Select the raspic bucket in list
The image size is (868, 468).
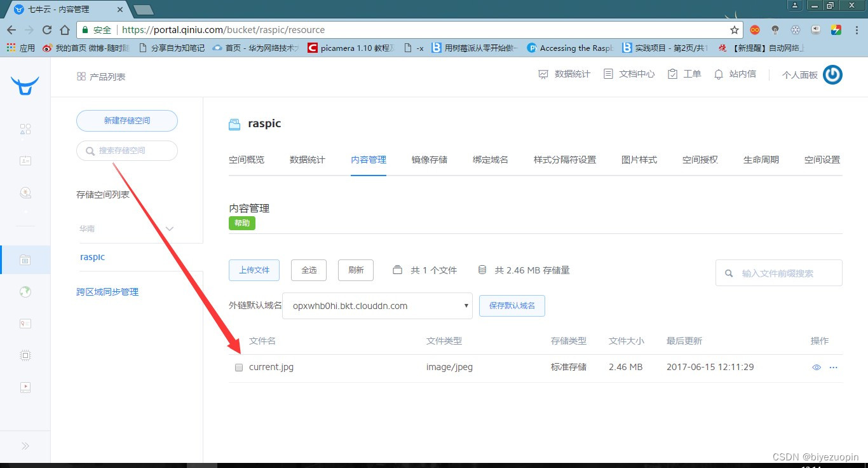(93, 257)
